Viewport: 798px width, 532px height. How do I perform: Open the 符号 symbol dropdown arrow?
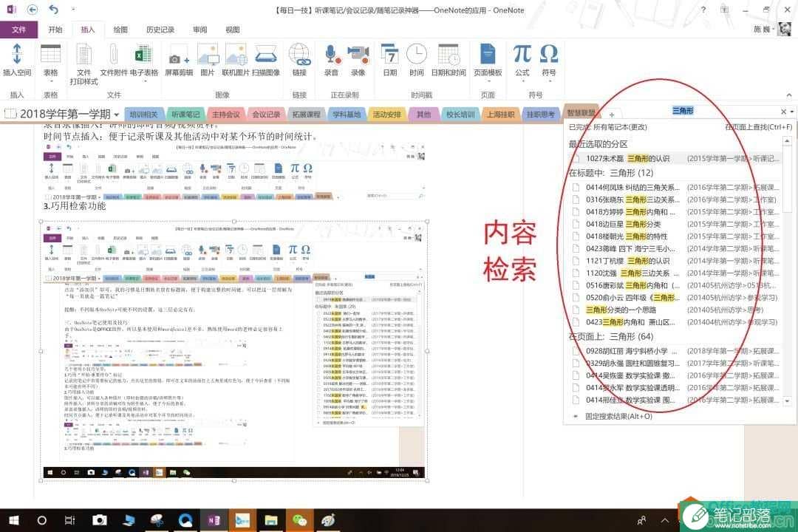coord(548,81)
